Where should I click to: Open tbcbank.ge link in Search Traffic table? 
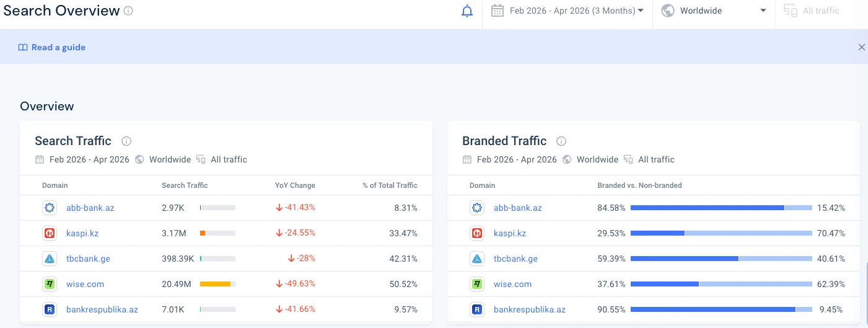point(88,259)
